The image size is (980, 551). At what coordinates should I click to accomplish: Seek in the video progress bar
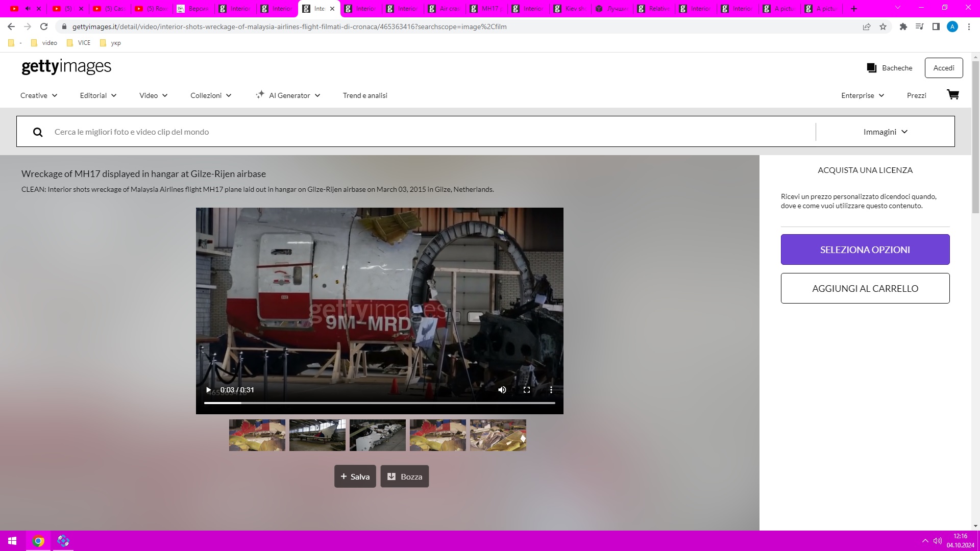coord(380,403)
